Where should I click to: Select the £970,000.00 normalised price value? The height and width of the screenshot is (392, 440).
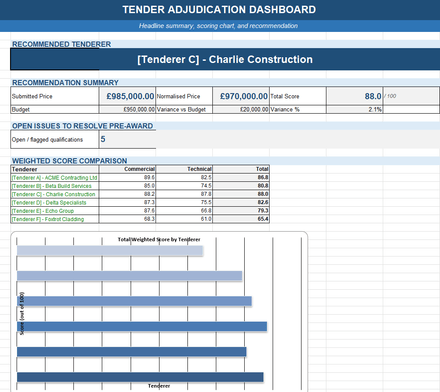241,96
